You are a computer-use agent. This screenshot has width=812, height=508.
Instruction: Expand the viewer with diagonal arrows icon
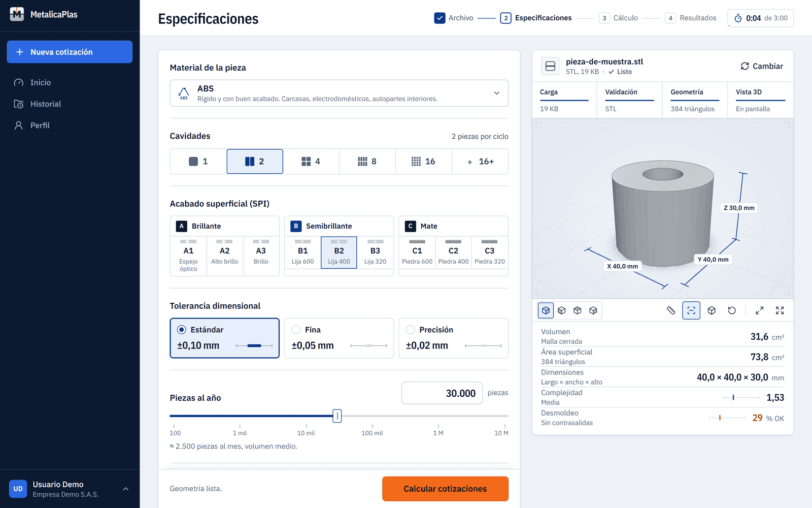click(759, 310)
